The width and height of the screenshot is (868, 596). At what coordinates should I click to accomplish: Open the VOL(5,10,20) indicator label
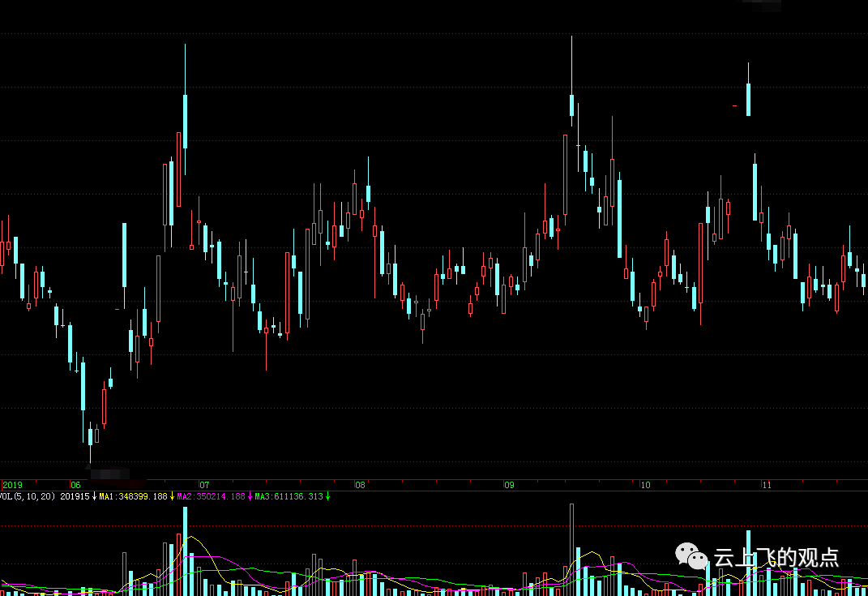point(28,496)
